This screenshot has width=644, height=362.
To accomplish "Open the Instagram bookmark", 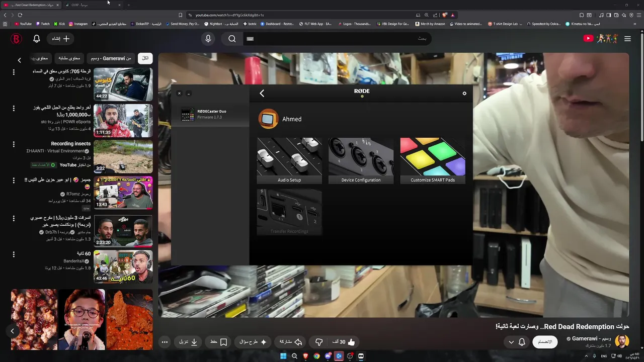I will pyautogui.click(x=78, y=24).
